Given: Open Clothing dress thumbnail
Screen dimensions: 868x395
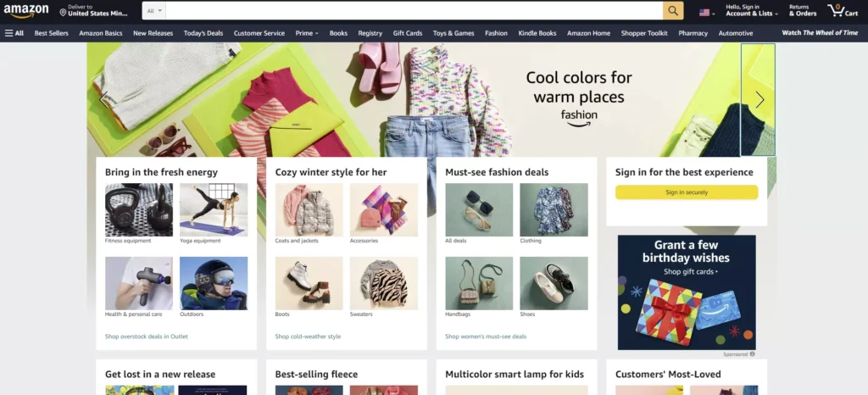Looking at the screenshot, I should (x=554, y=209).
